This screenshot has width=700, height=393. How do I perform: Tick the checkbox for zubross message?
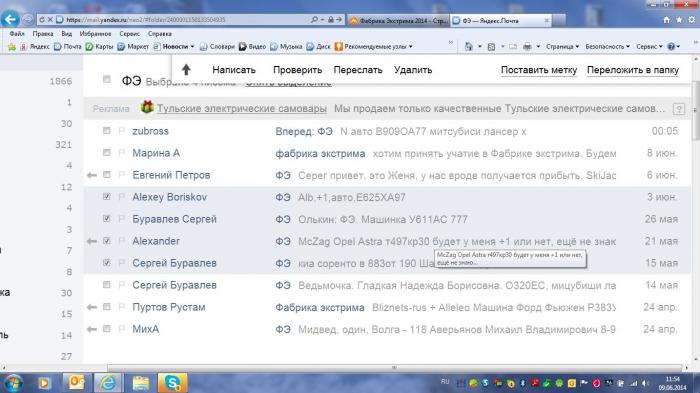click(106, 130)
